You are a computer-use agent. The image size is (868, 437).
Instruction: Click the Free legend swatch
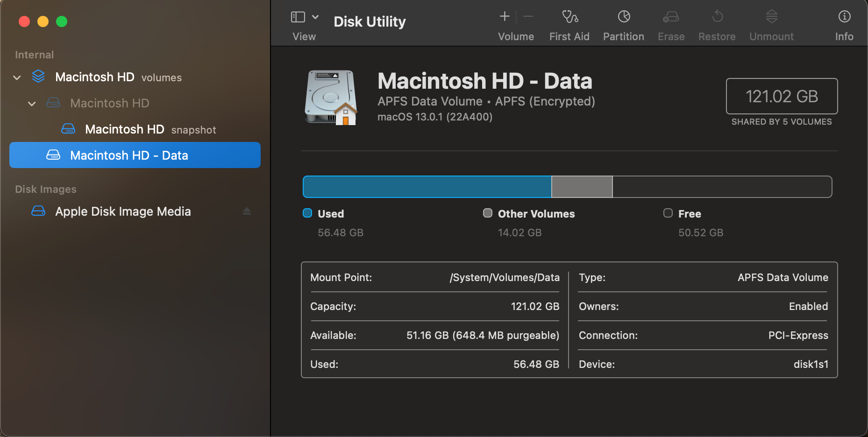[x=668, y=213]
